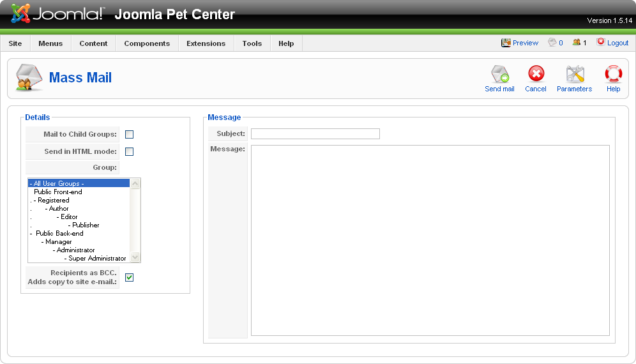Image resolution: width=636 pixels, height=364 pixels.
Task: Click the Mass Mail header icon
Action: [x=28, y=77]
